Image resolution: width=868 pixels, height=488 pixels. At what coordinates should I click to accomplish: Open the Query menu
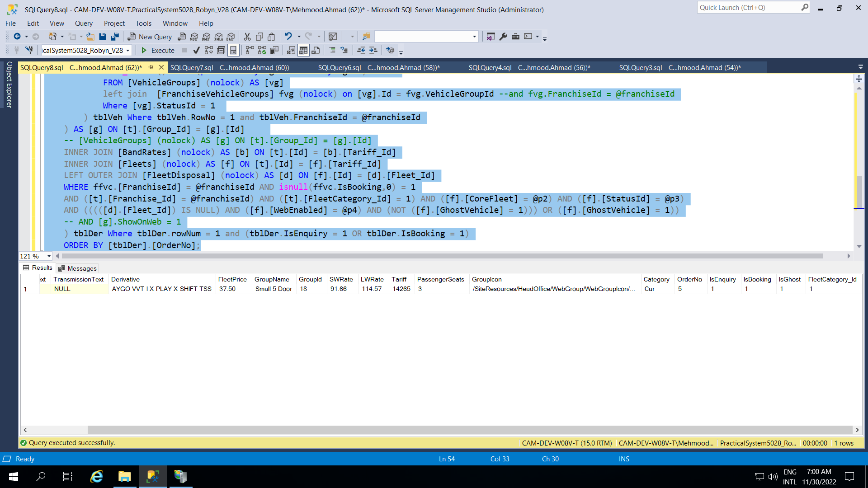pos(84,23)
